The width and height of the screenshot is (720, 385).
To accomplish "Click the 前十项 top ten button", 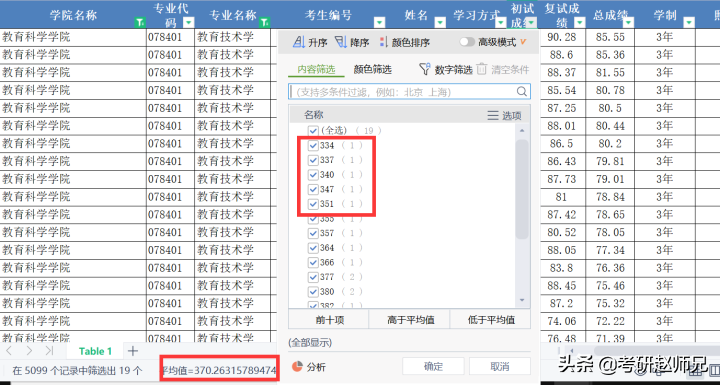I will (x=329, y=319).
